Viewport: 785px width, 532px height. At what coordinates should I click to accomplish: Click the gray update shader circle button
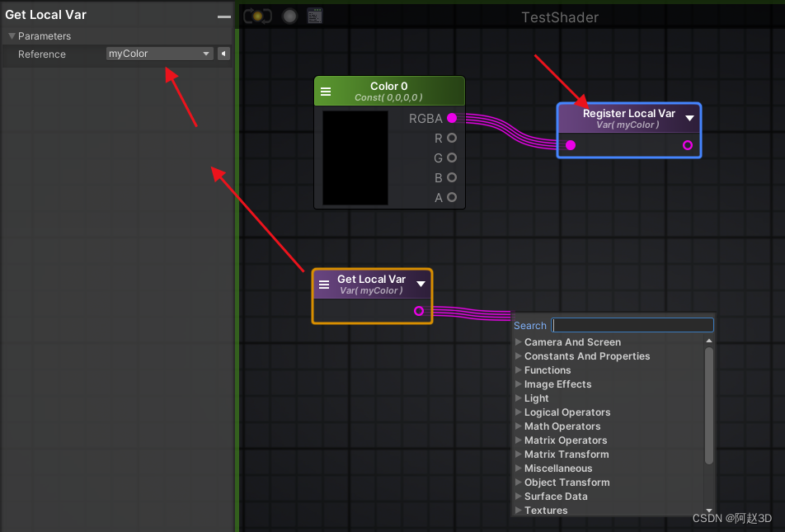click(290, 16)
